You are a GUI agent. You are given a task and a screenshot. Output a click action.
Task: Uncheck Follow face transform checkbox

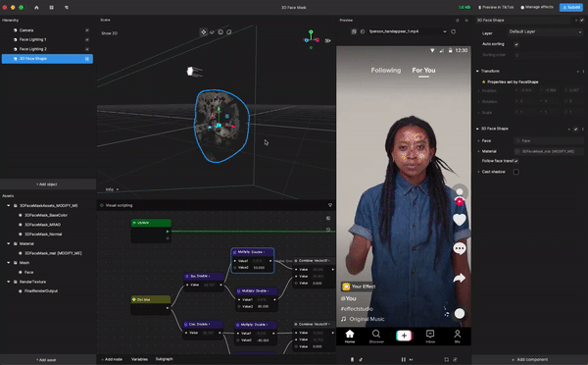[516, 161]
